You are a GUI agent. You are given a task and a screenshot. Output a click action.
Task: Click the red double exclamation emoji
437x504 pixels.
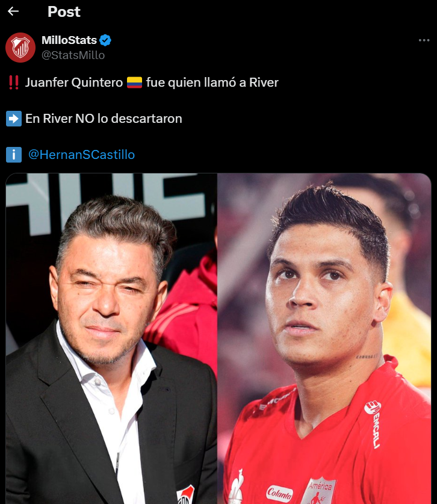(x=13, y=82)
